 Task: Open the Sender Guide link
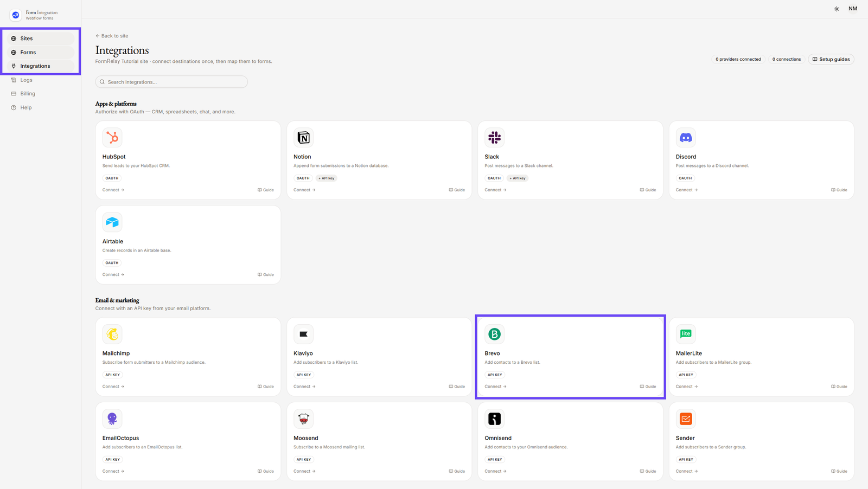(839, 471)
